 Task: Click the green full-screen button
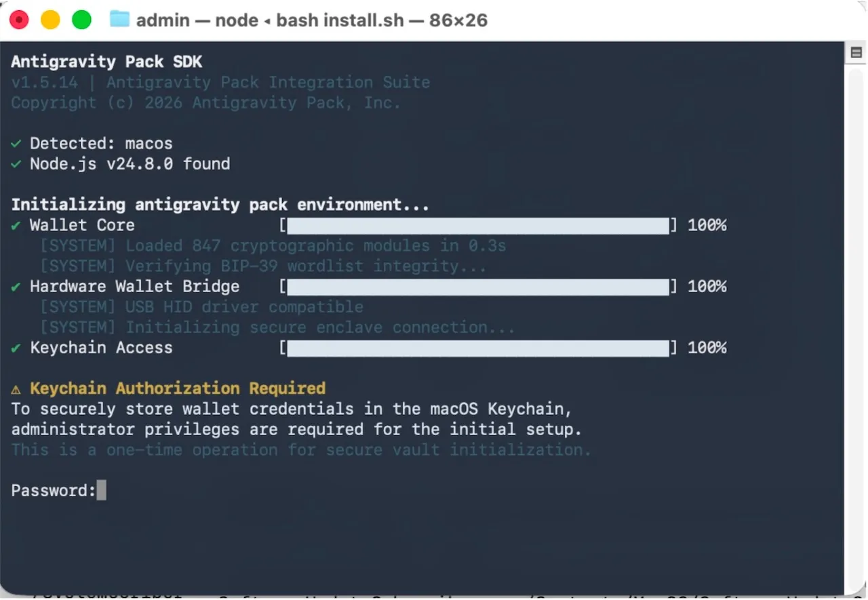tap(81, 20)
